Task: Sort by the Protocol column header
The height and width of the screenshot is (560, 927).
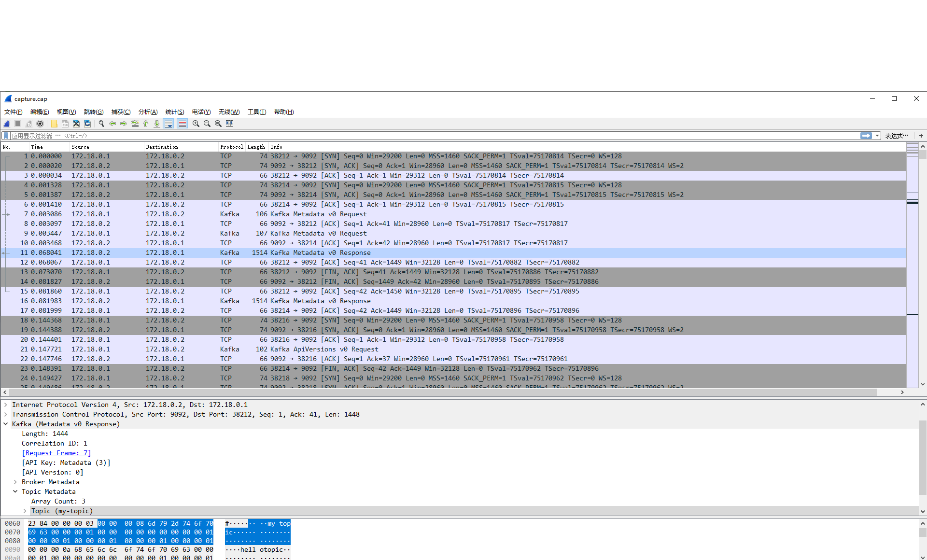Action: [232, 147]
